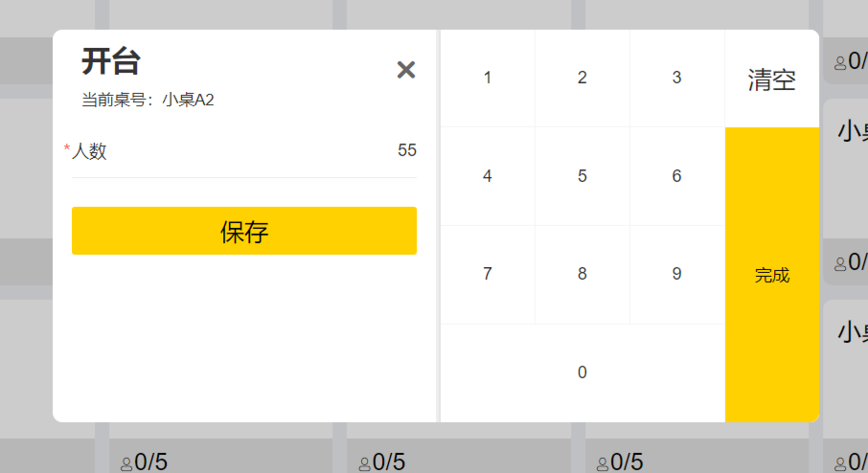The height and width of the screenshot is (473, 868).
Task: Tap keypad digit 6
Action: (x=677, y=176)
